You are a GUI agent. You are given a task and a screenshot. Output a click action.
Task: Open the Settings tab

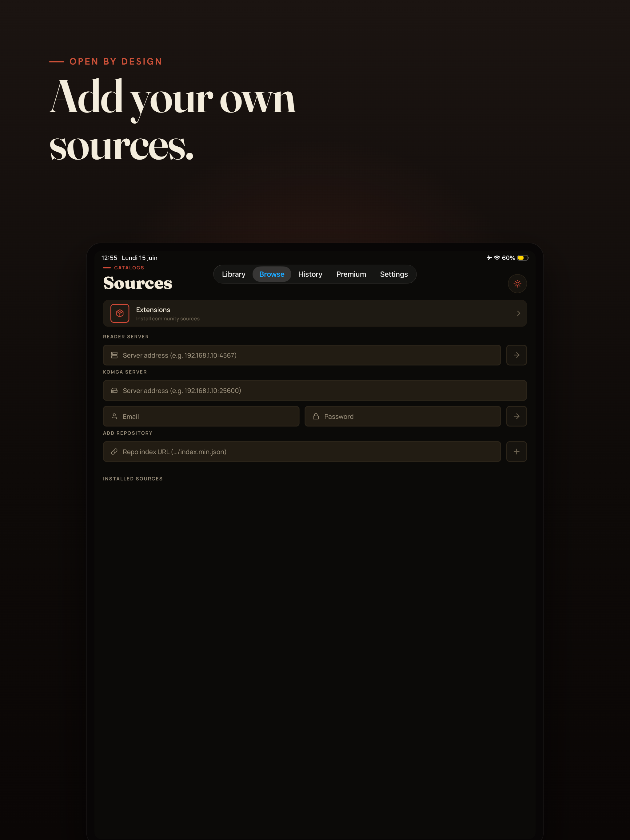[x=394, y=274]
